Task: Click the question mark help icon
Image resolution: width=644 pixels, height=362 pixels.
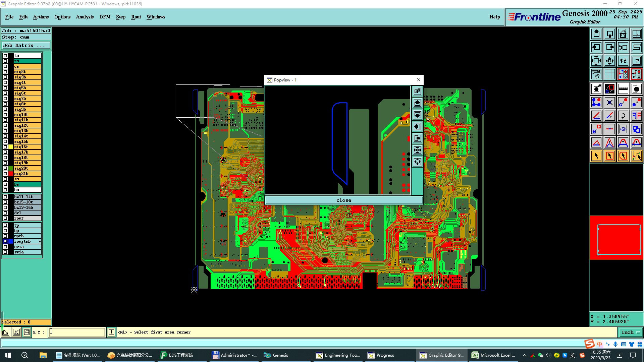Action: [x=636, y=61]
